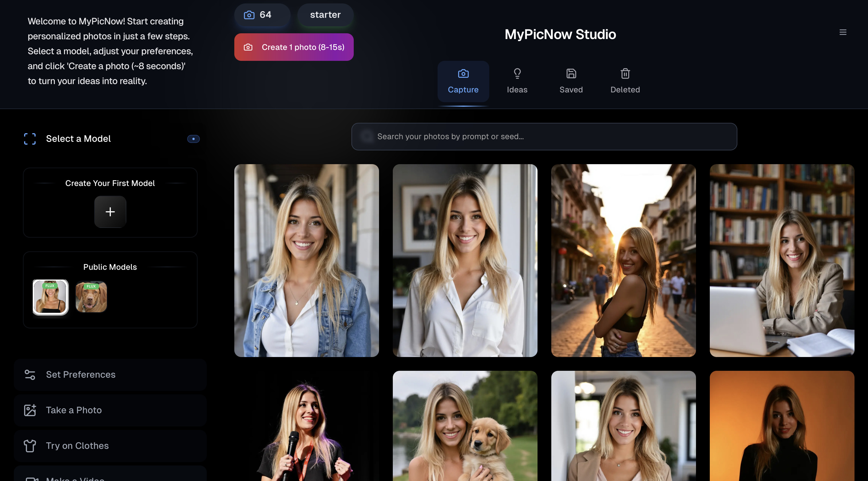Click the Take a Photo image icon
This screenshot has width=868, height=481.
(x=30, y=410)
